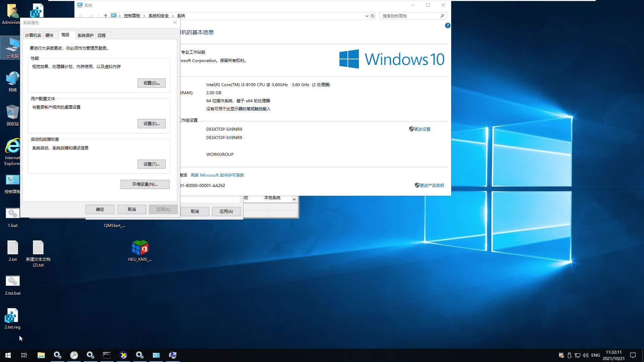This screenshot has width=644, height=362.
Task: Launch Internet Explorer desktop icon
Action: pyautogui.click(x=12, y=152)
